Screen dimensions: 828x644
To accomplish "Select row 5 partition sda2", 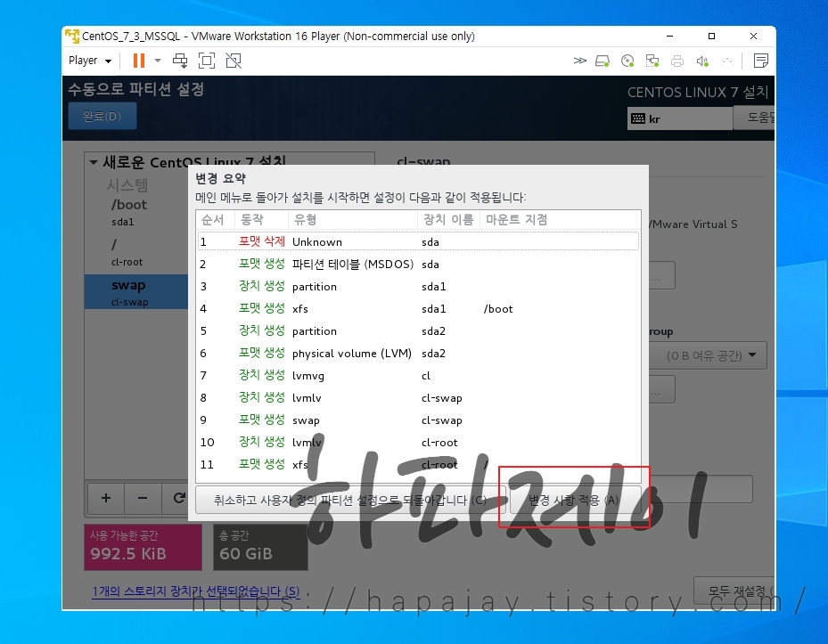I will [418, 331].
